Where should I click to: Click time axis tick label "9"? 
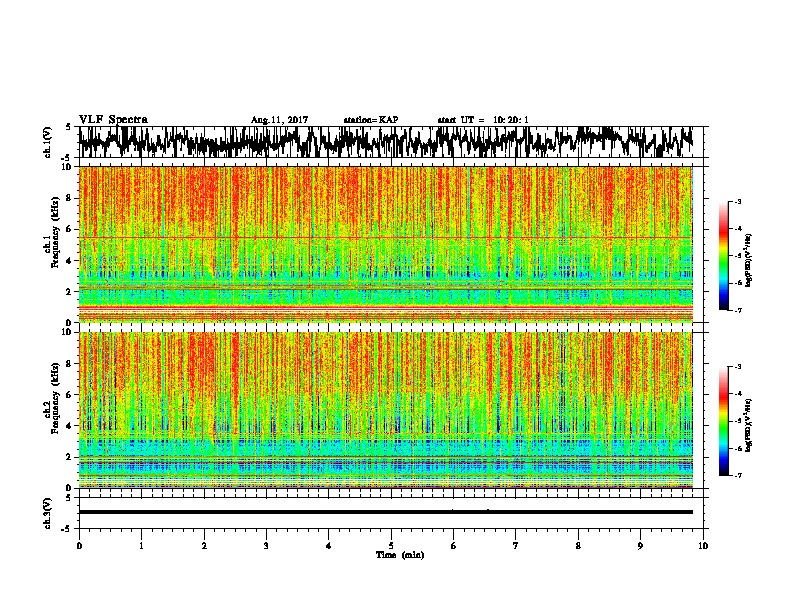coord(640,546)
